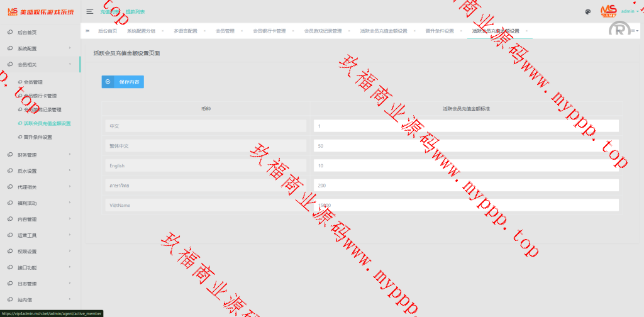
Task: Open the tab operations dropdown menu
Action: tap(634, 31)
